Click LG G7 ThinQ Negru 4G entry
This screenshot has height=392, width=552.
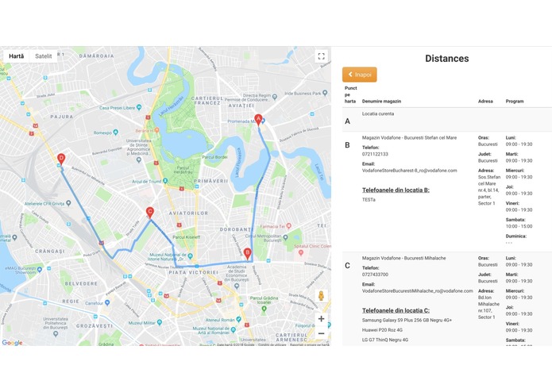(x=385, y=340)
